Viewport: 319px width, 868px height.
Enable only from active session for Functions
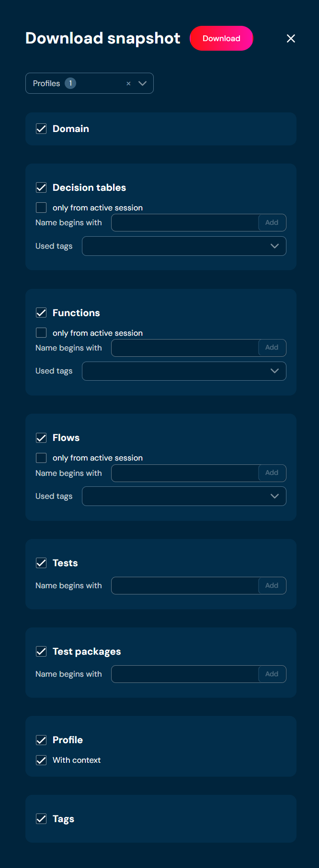pyautogui.click(x=41, y=333)
